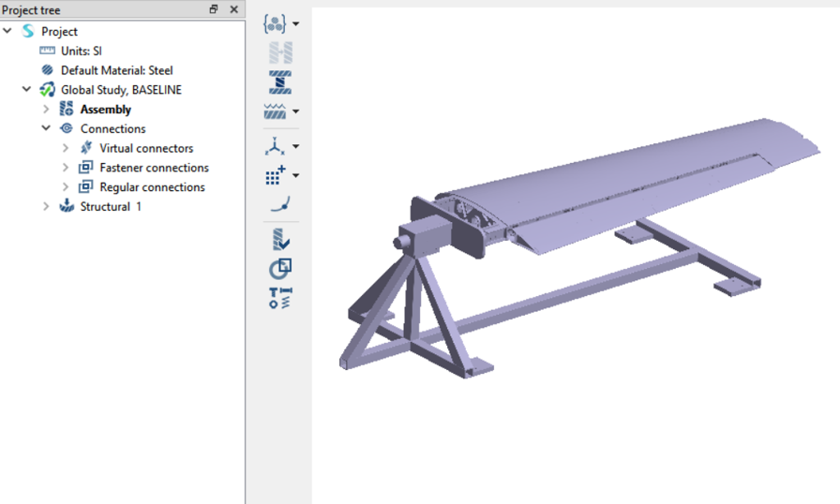Click the curve with point icon
The height and width of the screenshot is (504, 840).
(x=279, y=203)
